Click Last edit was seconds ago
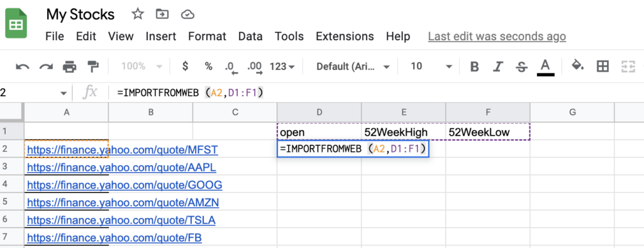The width and height of the screenshot is (644, 248). tap(497, 36)
